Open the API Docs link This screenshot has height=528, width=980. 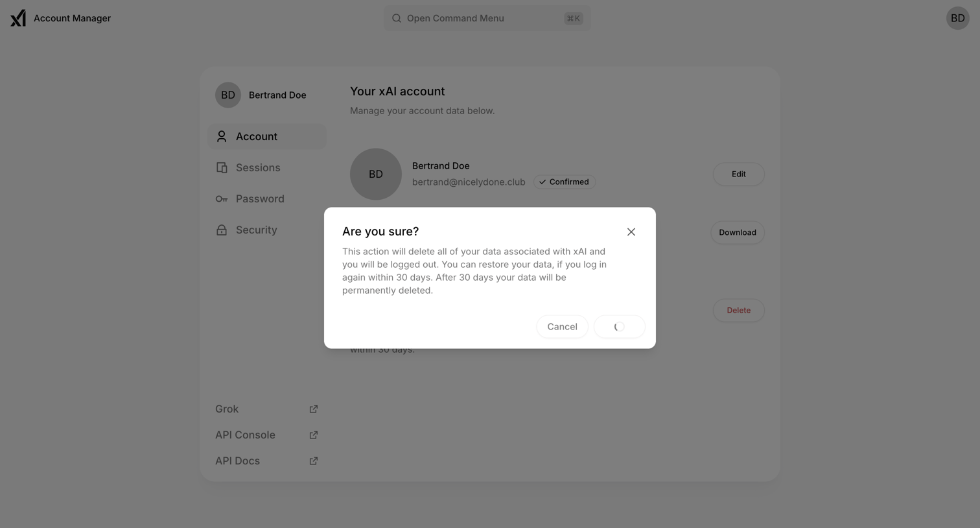point(267,461)
